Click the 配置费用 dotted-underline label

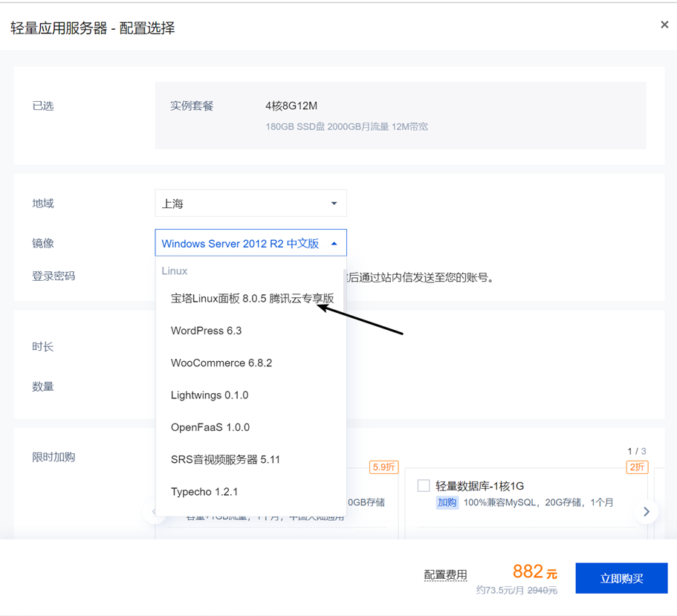click(x=445, y=574)
